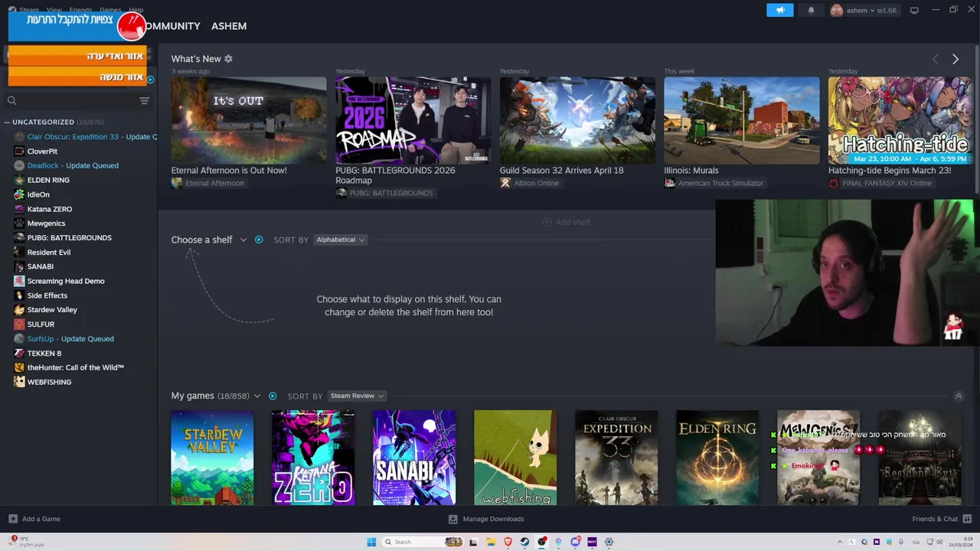Open Elden Ring cover art
Screen dimensions: 980x551
pyautogui.click(x=717, y=458)
